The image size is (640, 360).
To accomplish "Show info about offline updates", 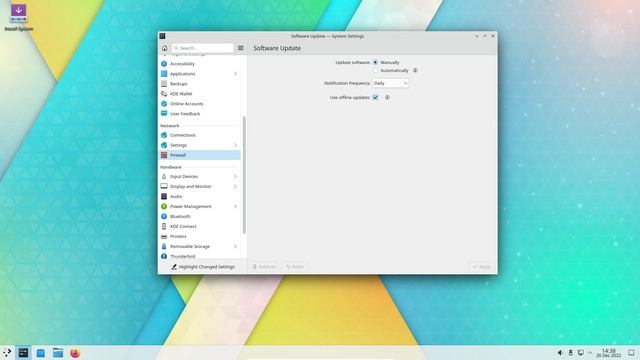I will pyautogui.click(x=387, y=98).
